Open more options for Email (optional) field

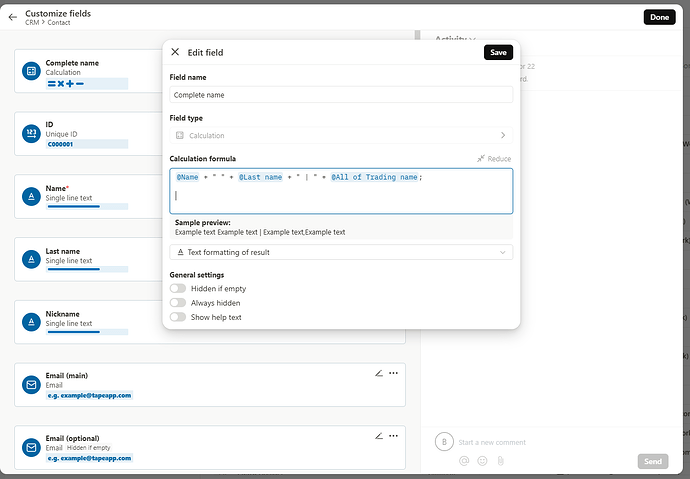click(x=393, y=436)
